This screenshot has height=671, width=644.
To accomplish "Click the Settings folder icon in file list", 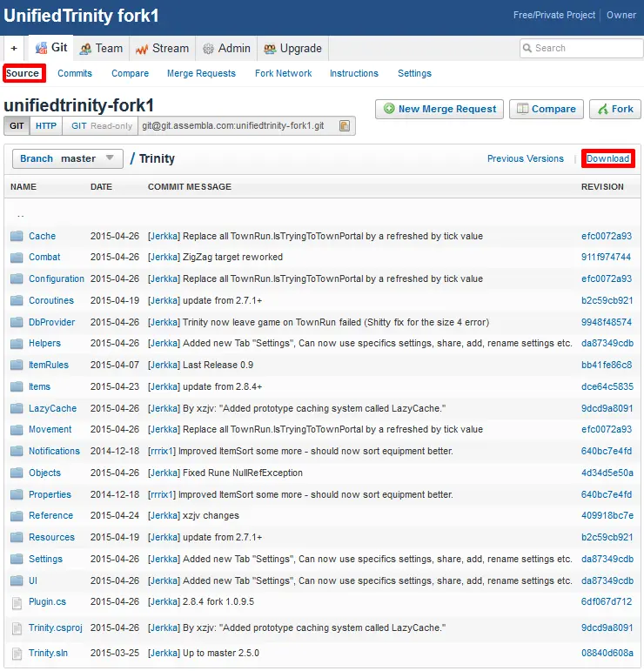I will 17,560.
